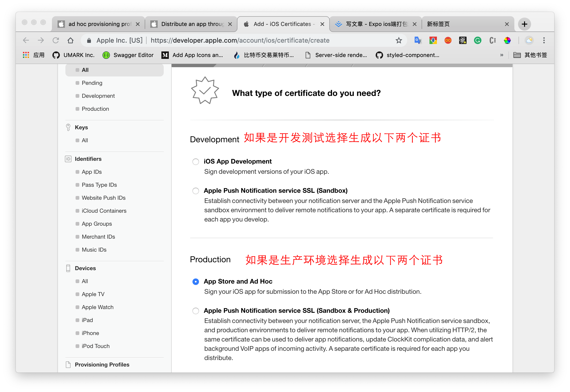Go to the browser home icon
This screenshot has height=392, width=570.
70,40
